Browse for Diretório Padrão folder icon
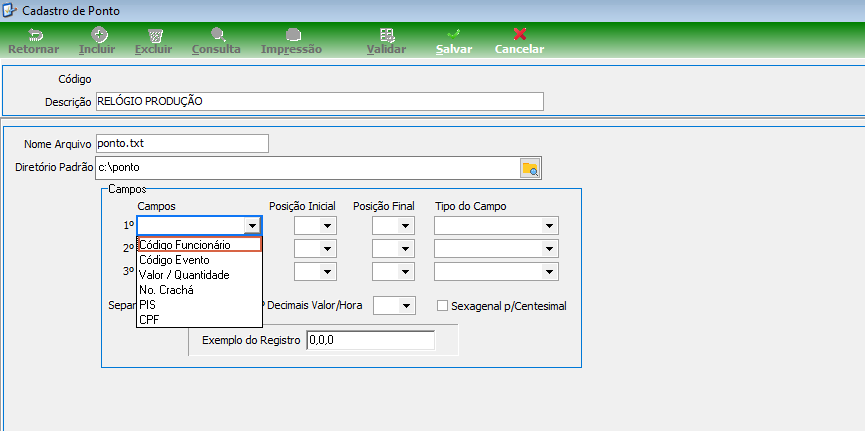 [530, 168]
